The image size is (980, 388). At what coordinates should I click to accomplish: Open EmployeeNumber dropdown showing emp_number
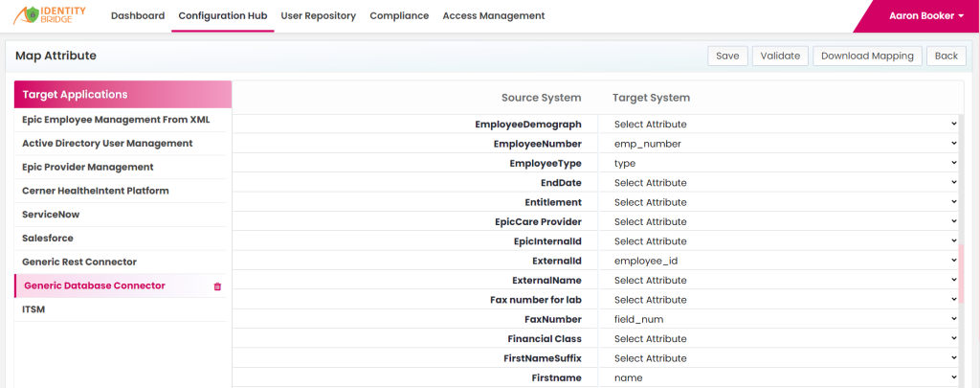[x=781, y=144]
